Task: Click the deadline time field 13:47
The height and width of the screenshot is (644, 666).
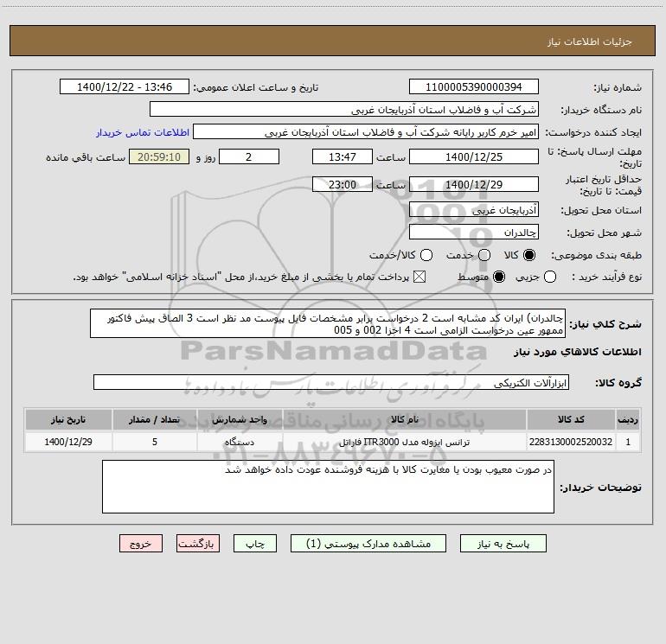Action: coord(343,157)
